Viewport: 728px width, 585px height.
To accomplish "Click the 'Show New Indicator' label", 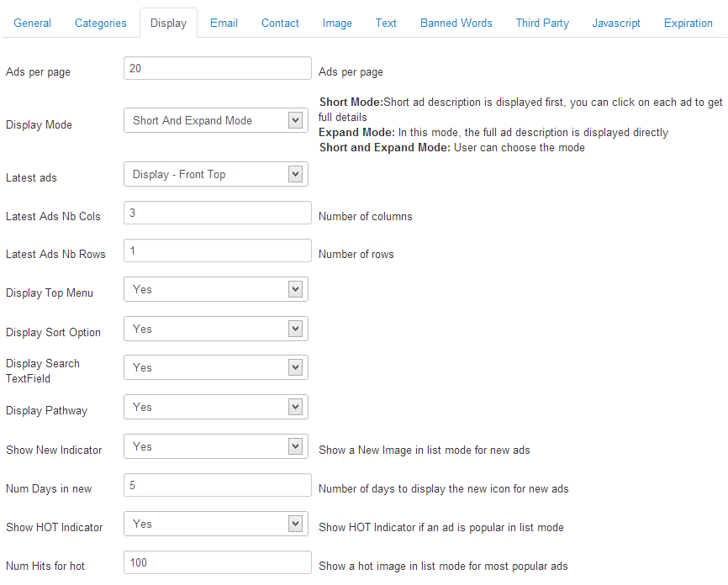I will click(54, 451).
